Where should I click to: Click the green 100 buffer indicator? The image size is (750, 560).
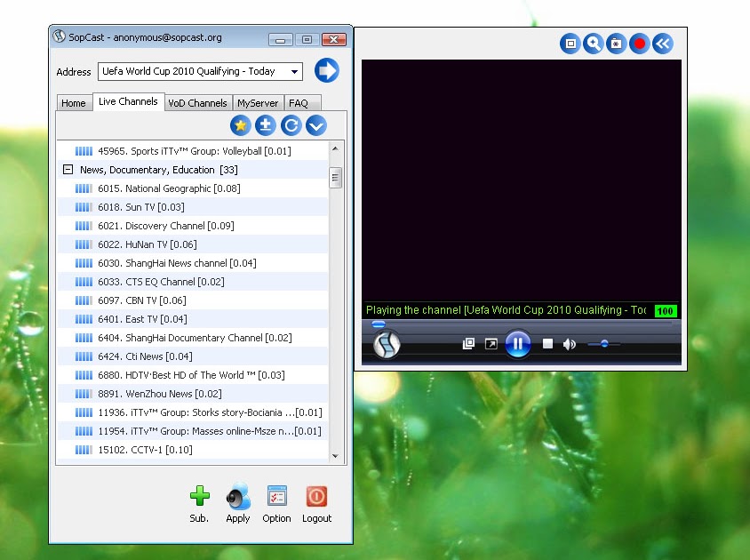[666, 311]
